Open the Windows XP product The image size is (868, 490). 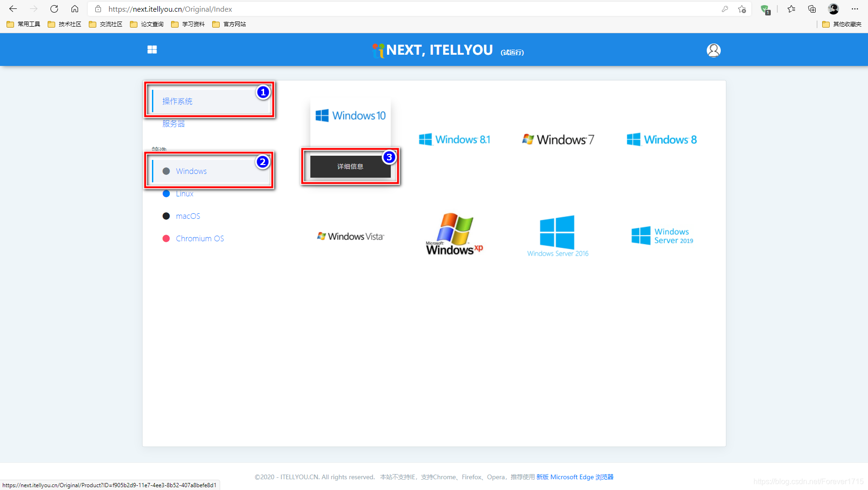[454, 234]
